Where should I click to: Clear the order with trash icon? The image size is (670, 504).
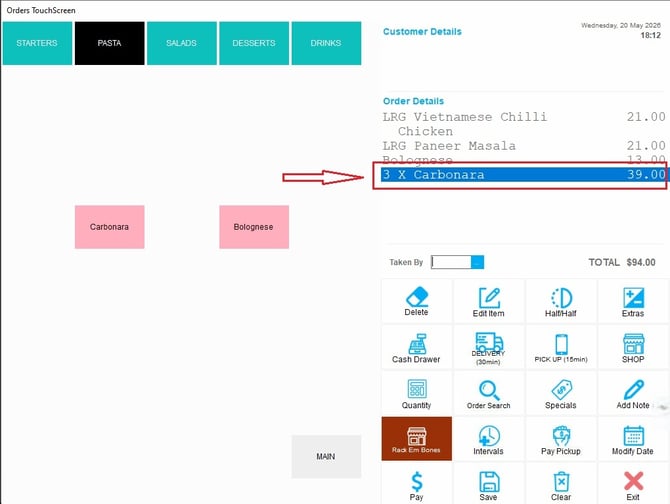(x=561, y=485)
